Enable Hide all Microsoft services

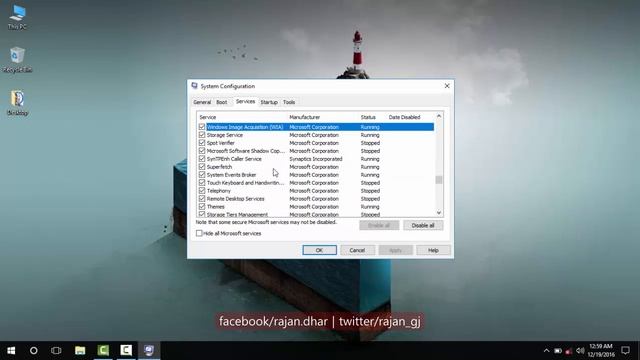click(x=199, y=233)
